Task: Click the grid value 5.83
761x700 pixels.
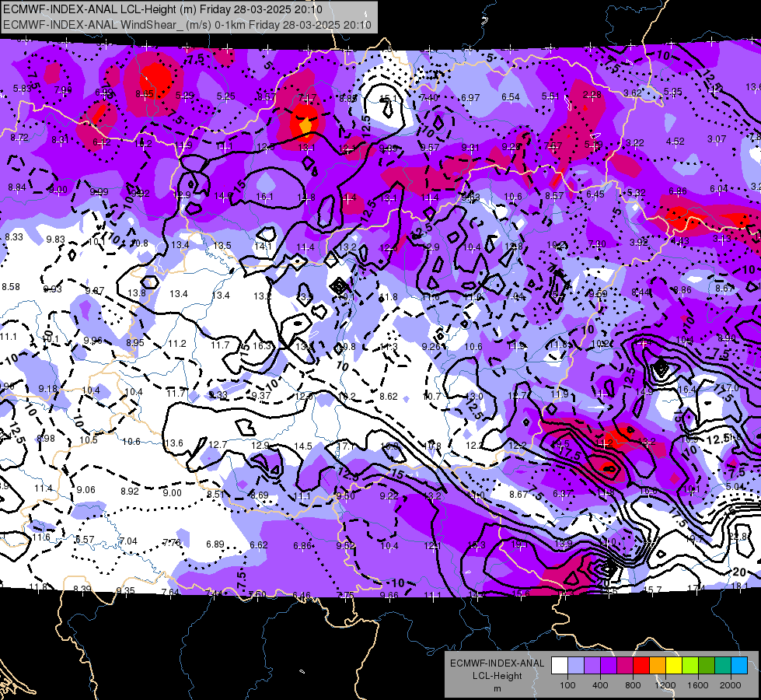Action: pyautogui.click(x=22, y=89)
